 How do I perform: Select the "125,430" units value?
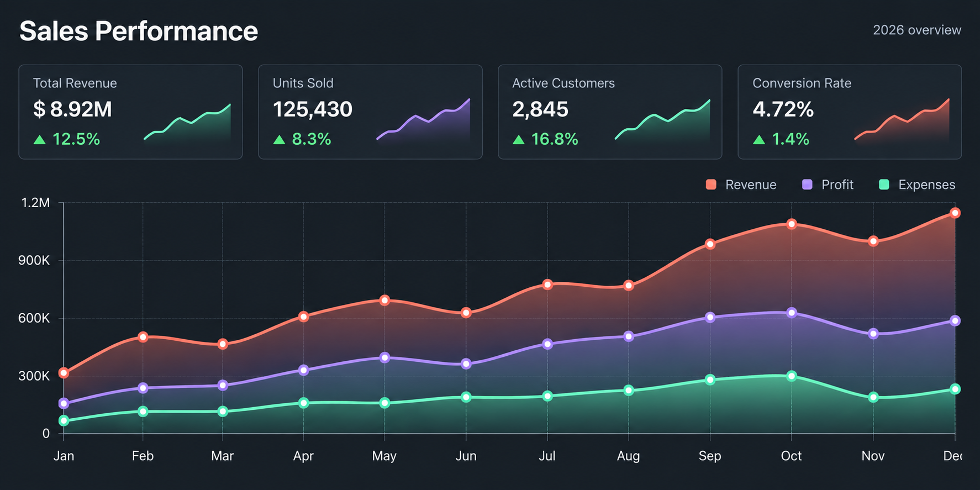click(x=313, y=109)
